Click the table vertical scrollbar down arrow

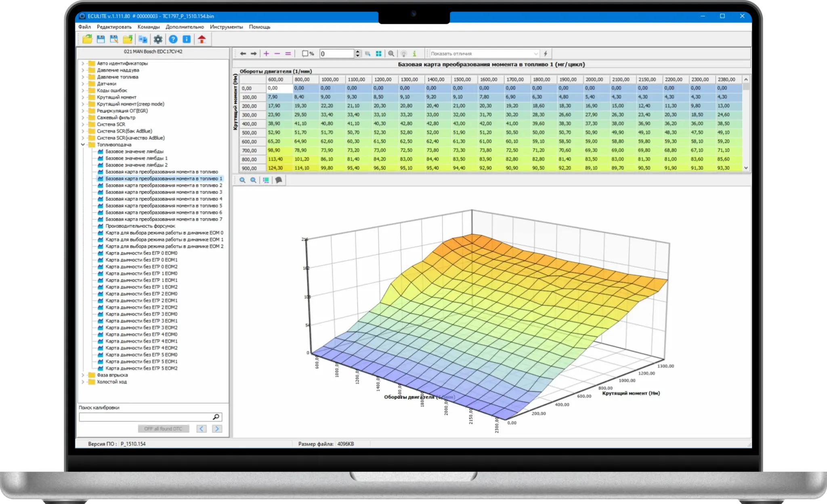pyautogui.click(x=746, y=168)
